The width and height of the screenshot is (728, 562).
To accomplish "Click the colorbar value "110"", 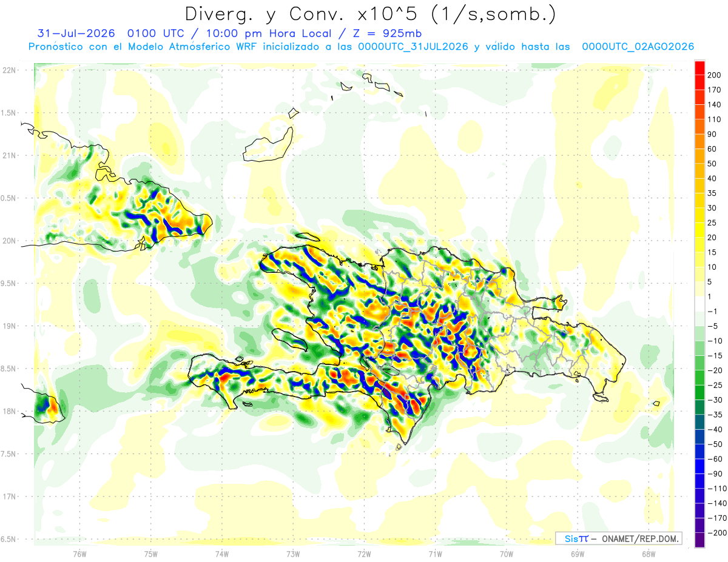I will pos(715,119).
